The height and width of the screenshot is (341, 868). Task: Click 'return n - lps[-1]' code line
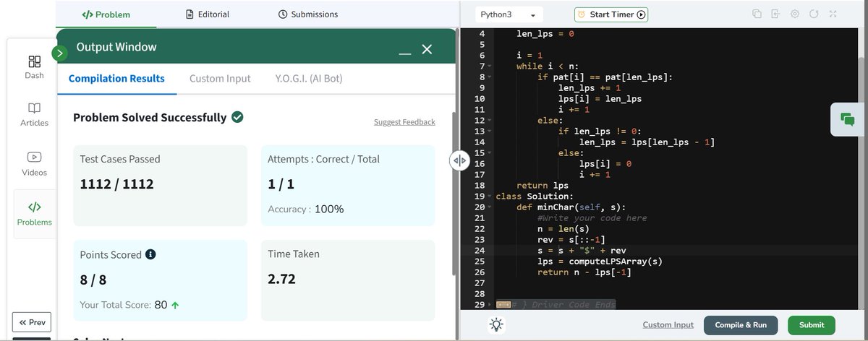(584, 272)
